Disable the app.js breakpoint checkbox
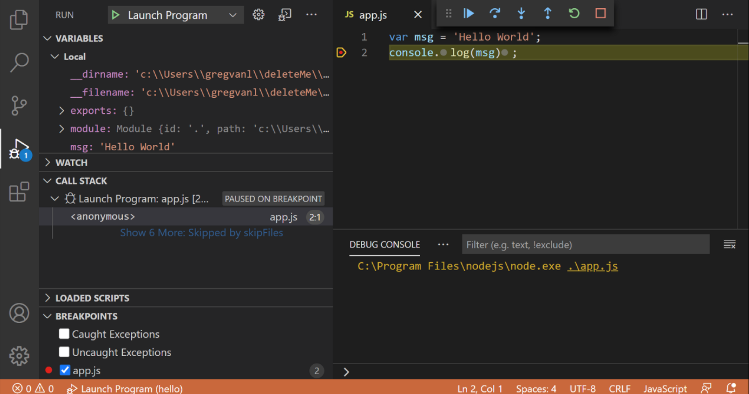Image resolution: width=749 pixels, height=394 pixels. 65,370
